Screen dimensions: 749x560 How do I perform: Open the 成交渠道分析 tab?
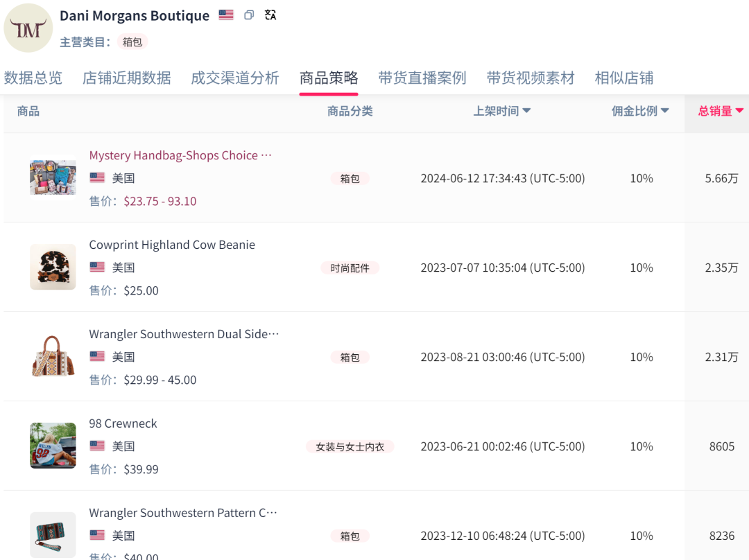coord(234,78)
